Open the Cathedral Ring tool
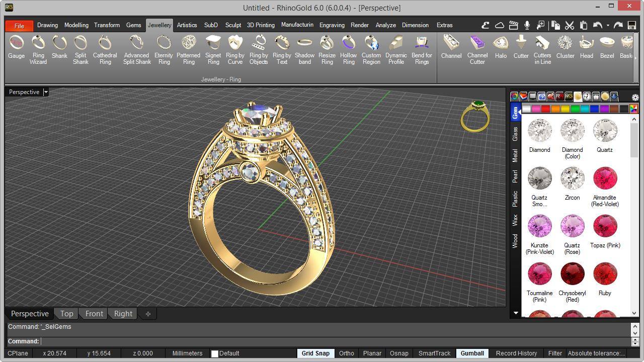This screenshot has width=644, height=362. point(105,49)
